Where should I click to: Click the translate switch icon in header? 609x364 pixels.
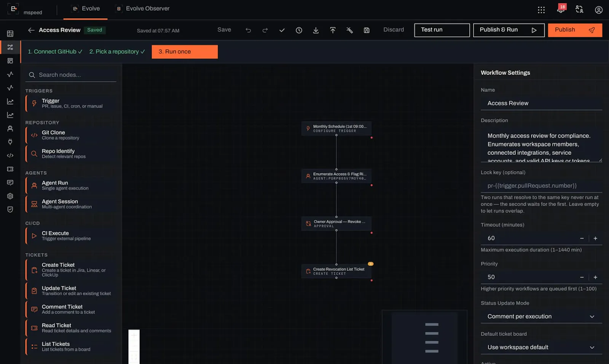579,10
